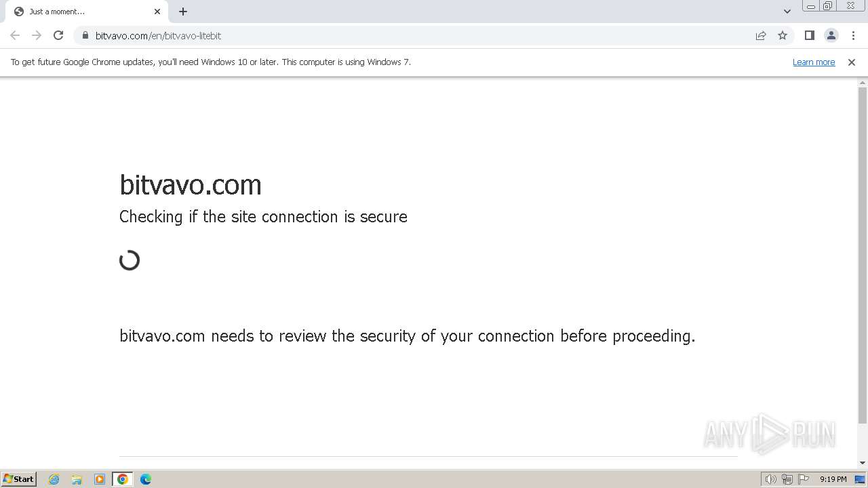Reload the current page
Screen dimensions: 868x488
pyautogui.click(x=58, y=35)
